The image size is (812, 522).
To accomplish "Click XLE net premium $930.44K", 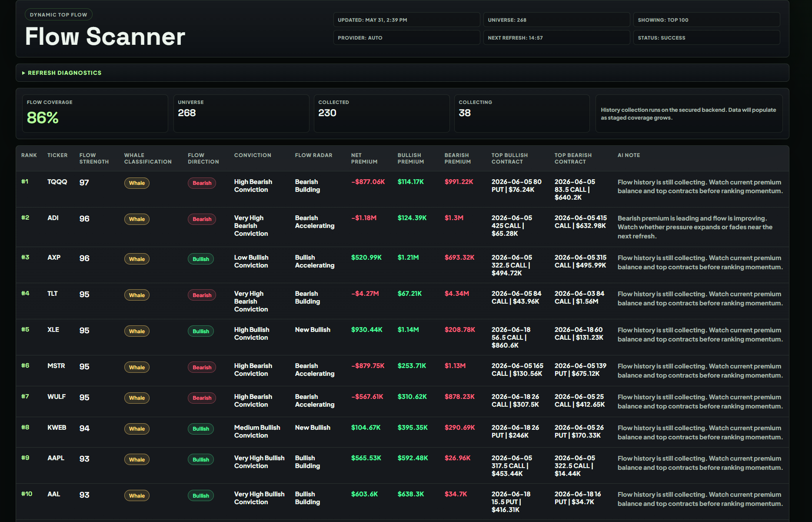I will (367, 330).
